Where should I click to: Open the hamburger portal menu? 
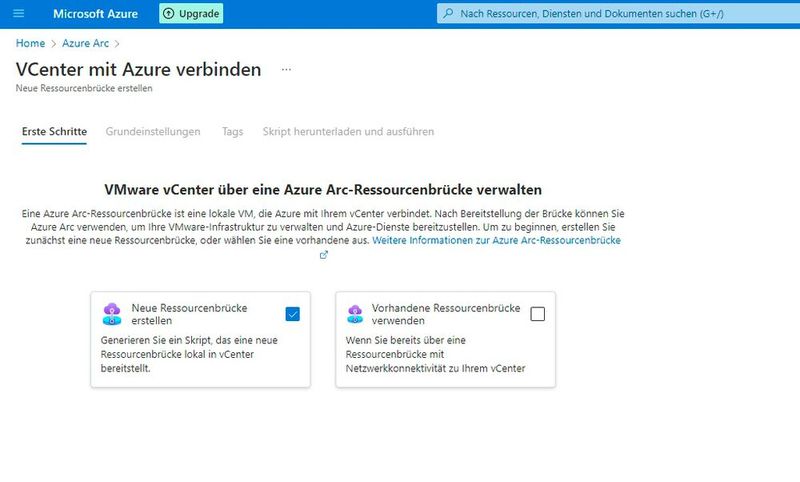[x=18, y=13]
